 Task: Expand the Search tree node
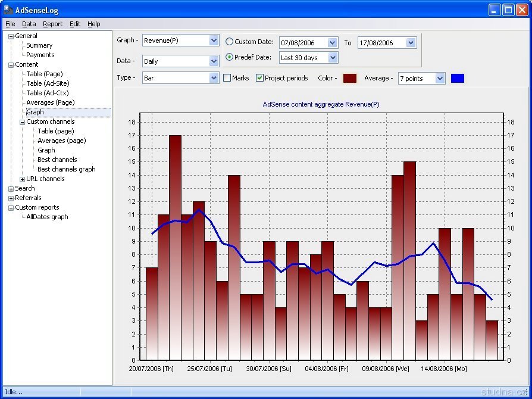click(x=11, y=189)
